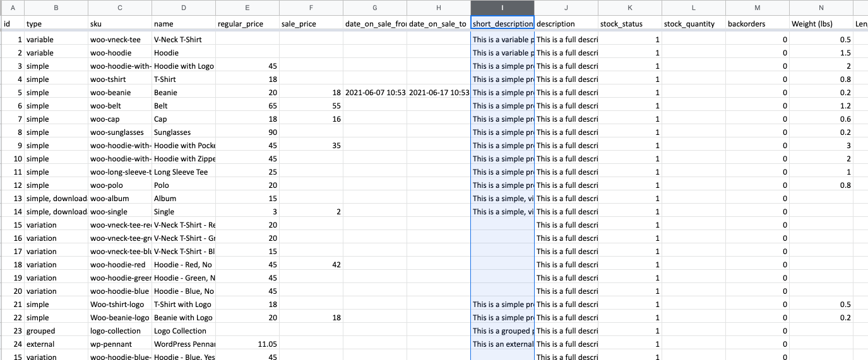
Task: Select the 2021-06-07 date_on_sale_from cell
Action: click(x=375, y=93)
